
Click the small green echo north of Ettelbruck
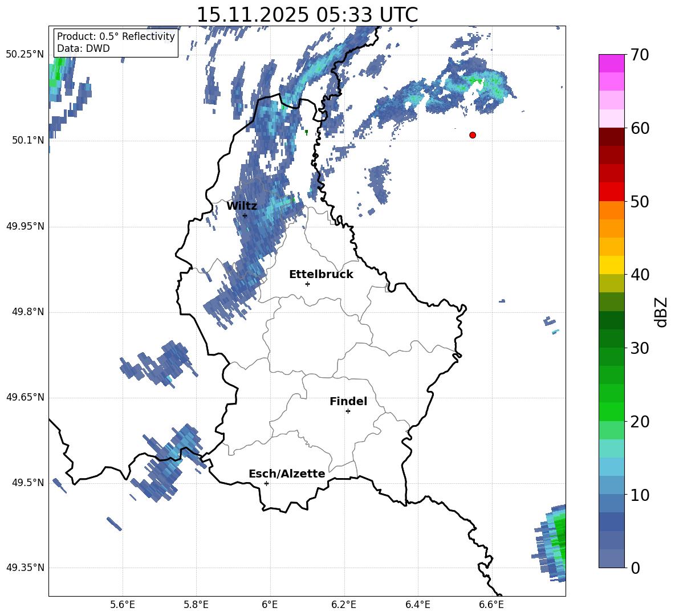tap(306, 133)
